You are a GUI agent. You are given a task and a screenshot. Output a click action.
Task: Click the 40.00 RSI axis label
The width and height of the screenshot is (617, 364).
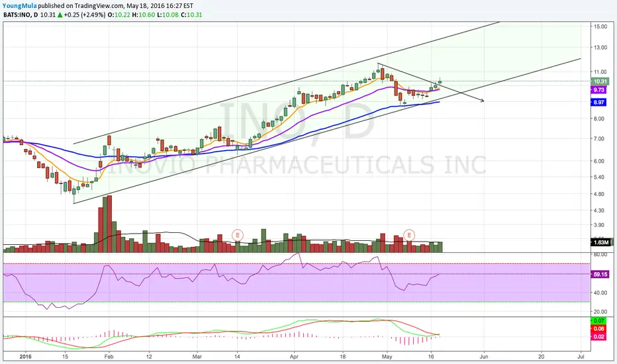pos(600,293)
